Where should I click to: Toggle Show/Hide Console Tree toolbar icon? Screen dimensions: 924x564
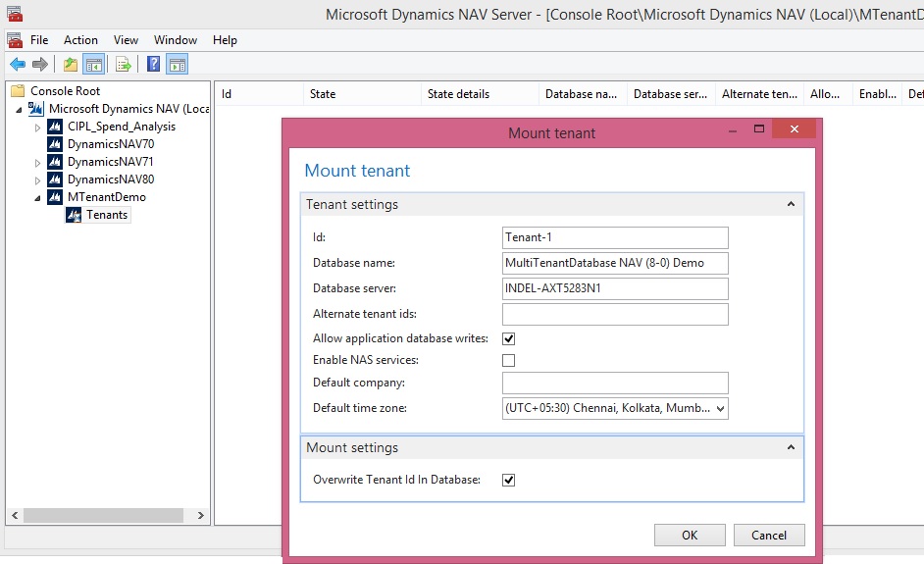coord(94,65)
